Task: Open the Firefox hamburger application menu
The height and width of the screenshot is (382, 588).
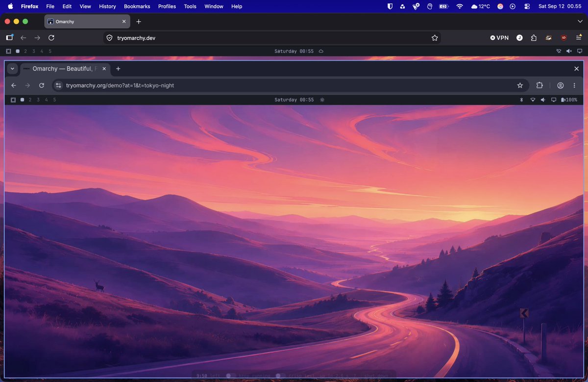Action: pyautogui.click(x=579, y=38)
